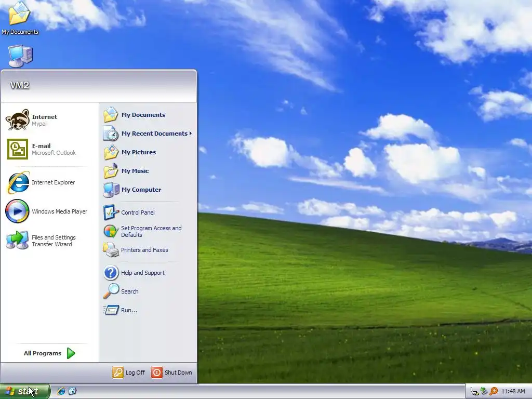This screenshot has width=532, height=399.
Task: Launch Windows Media Player icon
Action: (x=17, y=211)
